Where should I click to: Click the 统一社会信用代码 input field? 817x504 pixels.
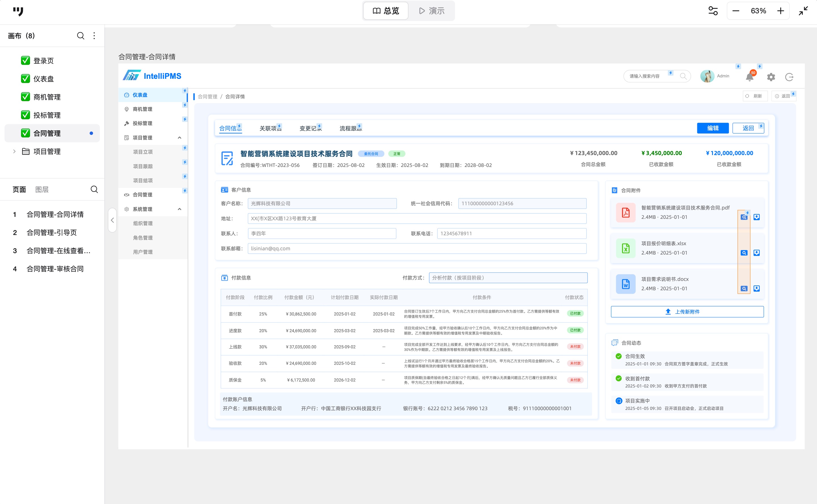tap(522, 203)
